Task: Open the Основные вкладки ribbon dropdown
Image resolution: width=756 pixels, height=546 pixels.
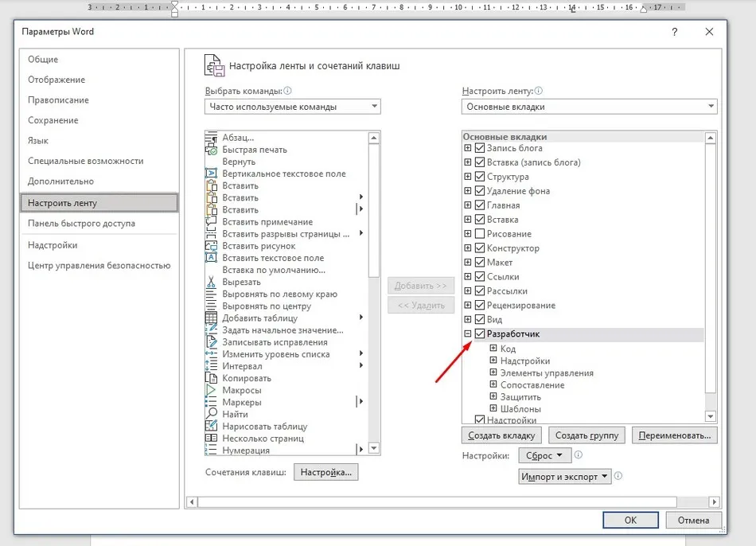Action: pos(589,107)
